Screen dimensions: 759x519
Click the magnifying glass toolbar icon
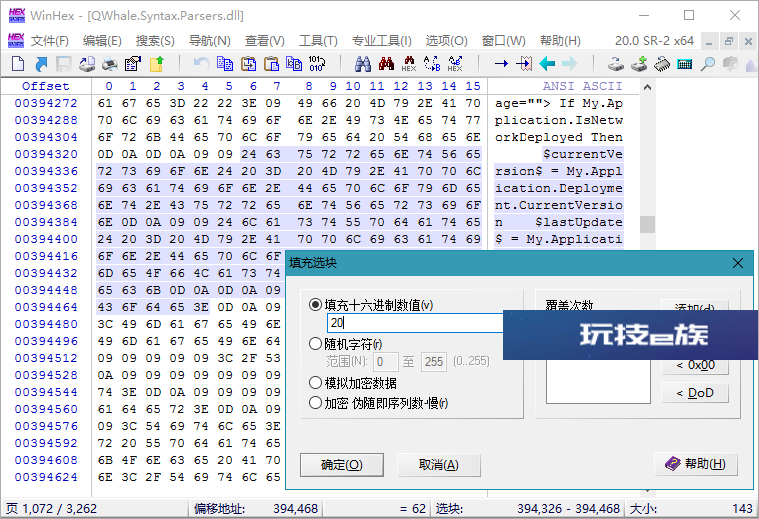pos(708,63)
